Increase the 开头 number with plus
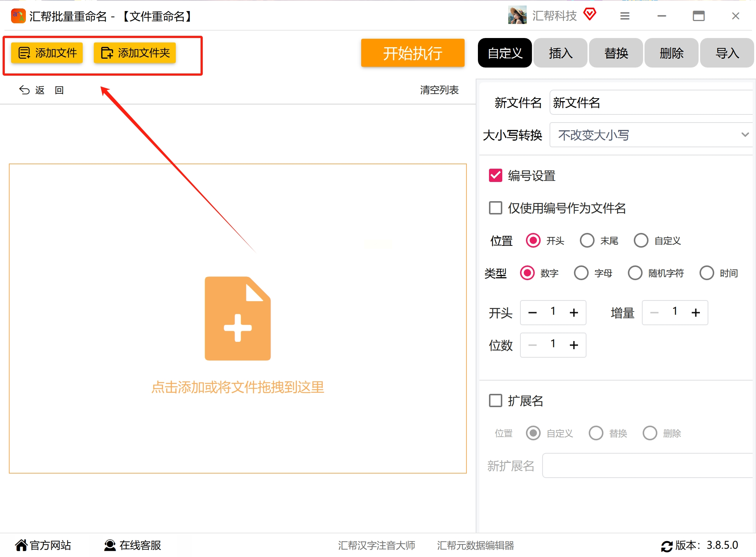Image resolution: width=756 pixels, height=557 pixels. pyautogui.click(x=574, y=313)
